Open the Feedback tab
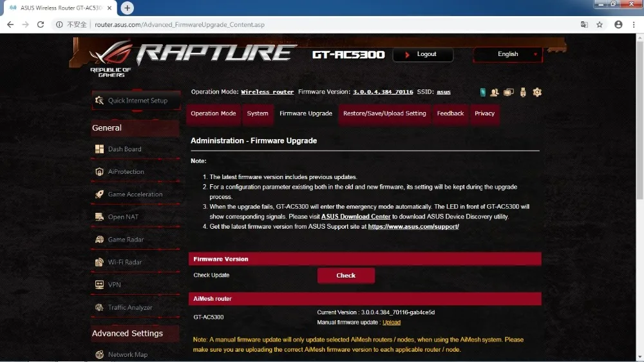644x362 pixels. tap(450, 113)
